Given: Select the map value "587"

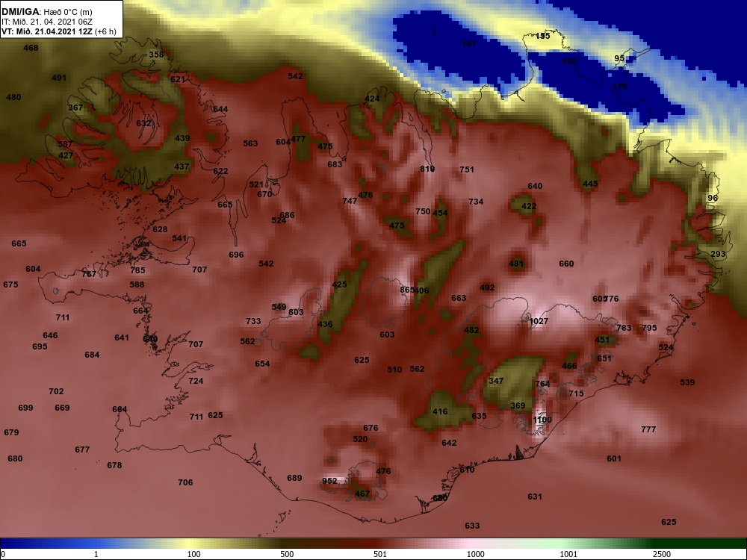Looking at the screenshot, I should 65,144.
